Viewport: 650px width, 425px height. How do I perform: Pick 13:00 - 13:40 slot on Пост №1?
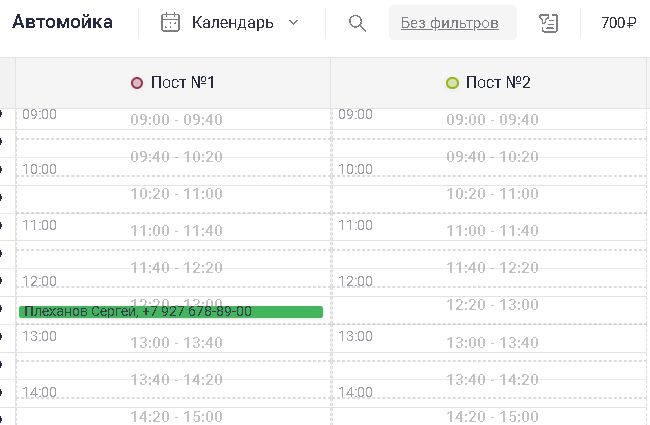pyautogui.click(x=176, y=343)
